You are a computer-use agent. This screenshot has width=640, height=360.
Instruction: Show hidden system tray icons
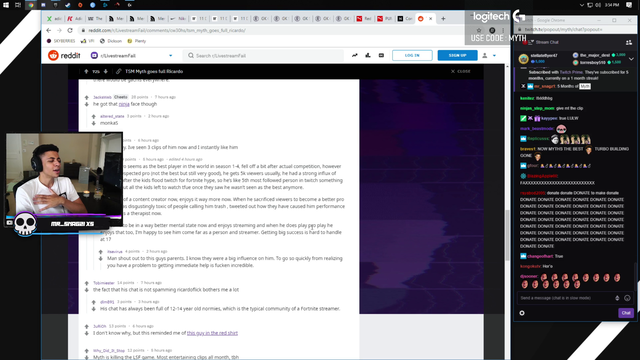click(x=582, y=5)
